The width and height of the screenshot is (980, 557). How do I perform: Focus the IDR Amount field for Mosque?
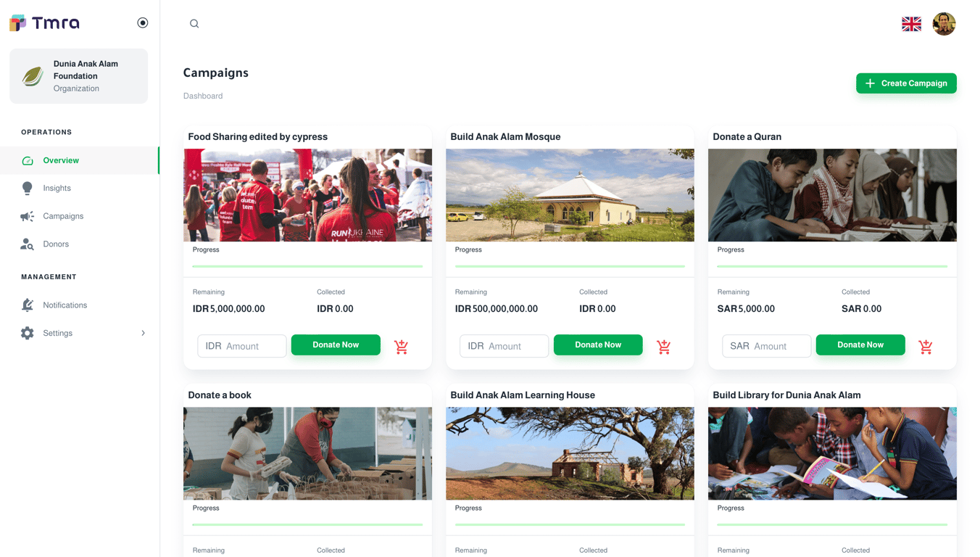pyautogui.click(x=504, y=346)
